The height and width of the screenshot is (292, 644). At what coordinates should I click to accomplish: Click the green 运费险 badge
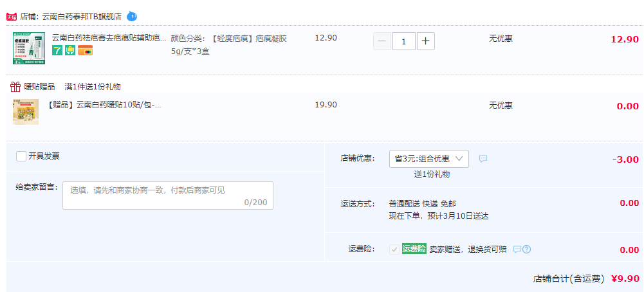tap(414, 248)
